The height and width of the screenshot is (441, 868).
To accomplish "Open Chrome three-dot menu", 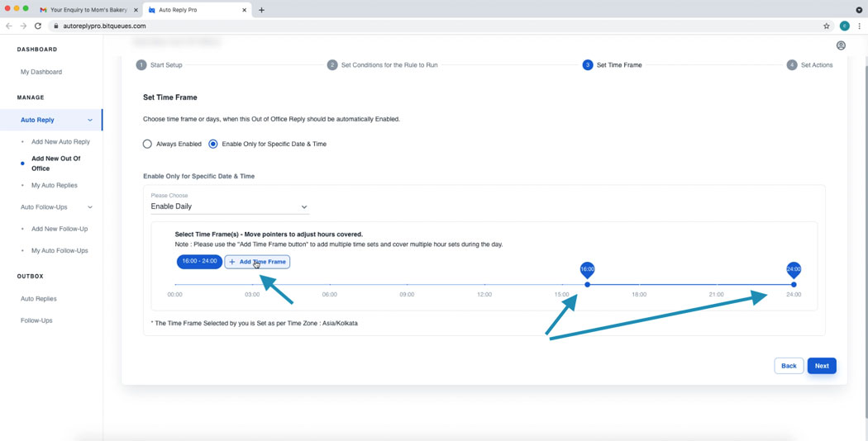I will 859,26.
